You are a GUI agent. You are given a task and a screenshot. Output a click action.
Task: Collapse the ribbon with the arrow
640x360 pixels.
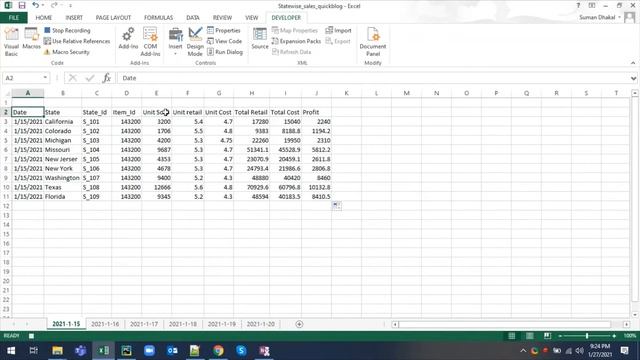(x=633, y=63)
